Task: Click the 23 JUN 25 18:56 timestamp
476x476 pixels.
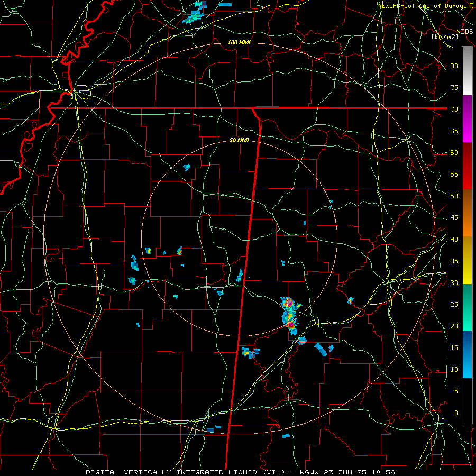Action: [360, 472]
